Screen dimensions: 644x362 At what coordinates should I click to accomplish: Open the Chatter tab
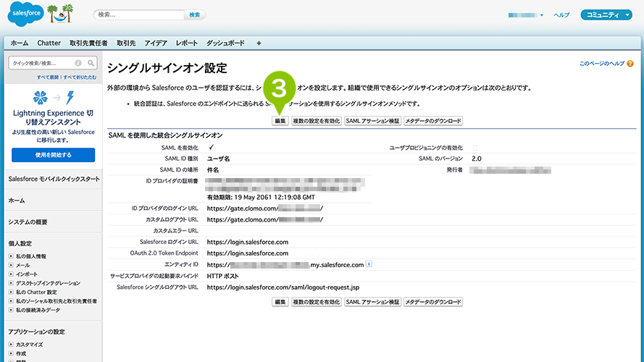(49, 43)
